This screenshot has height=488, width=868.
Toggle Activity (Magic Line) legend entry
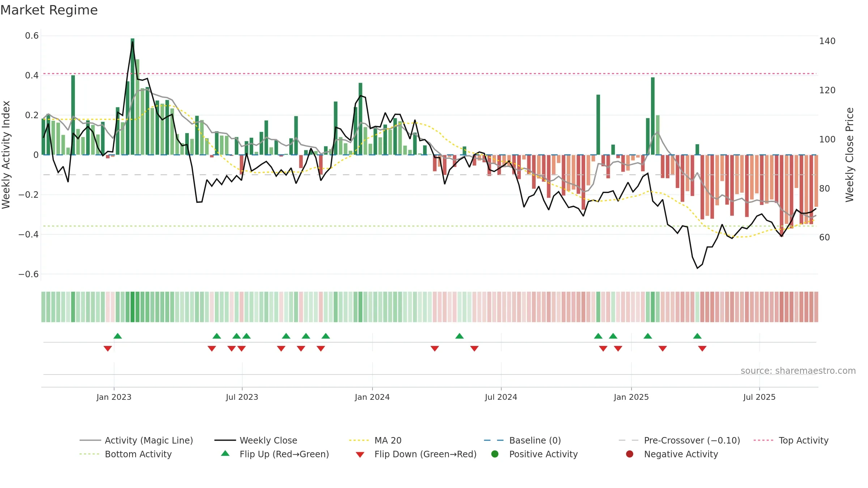pos(136,440)
